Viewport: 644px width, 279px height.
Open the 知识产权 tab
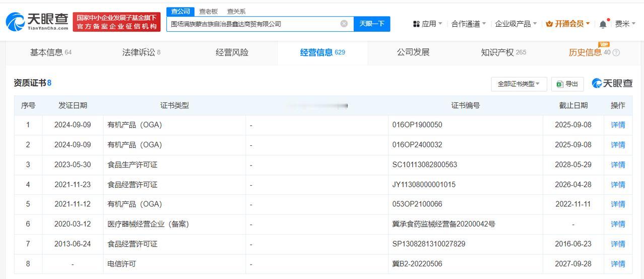[x=503, y=52]
